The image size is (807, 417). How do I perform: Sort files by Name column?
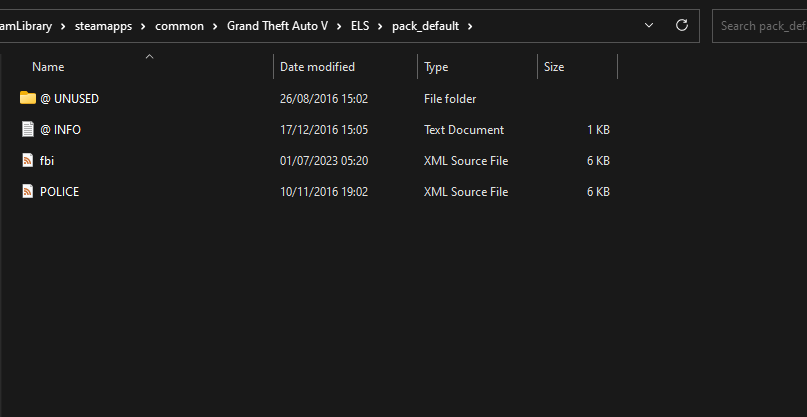coord(48,67)
